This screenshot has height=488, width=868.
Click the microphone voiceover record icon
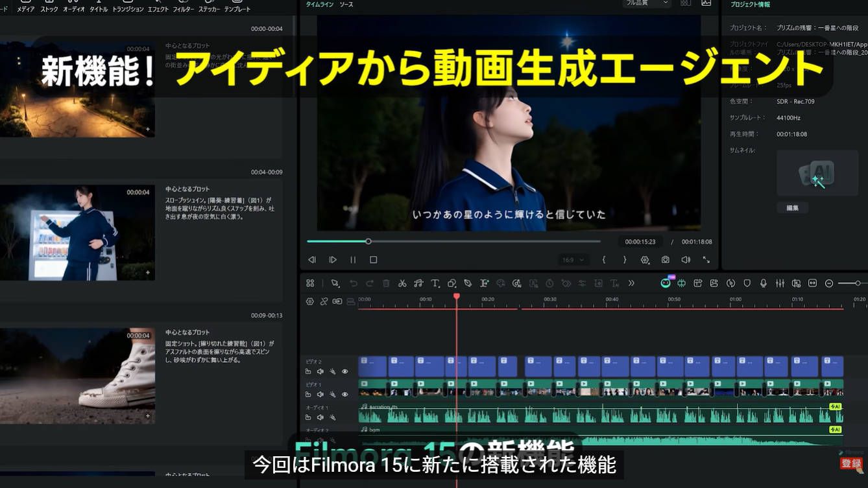pyautogui.click(x=764, y=283)
